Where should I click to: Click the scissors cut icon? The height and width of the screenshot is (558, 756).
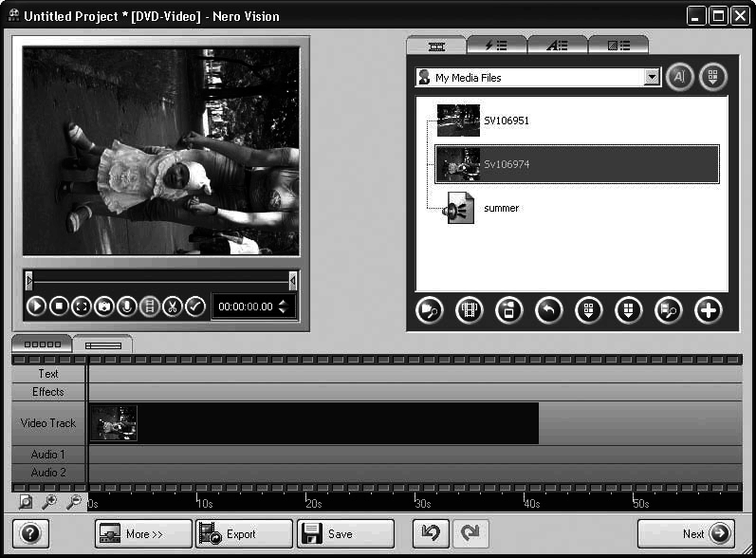[173, 307]
